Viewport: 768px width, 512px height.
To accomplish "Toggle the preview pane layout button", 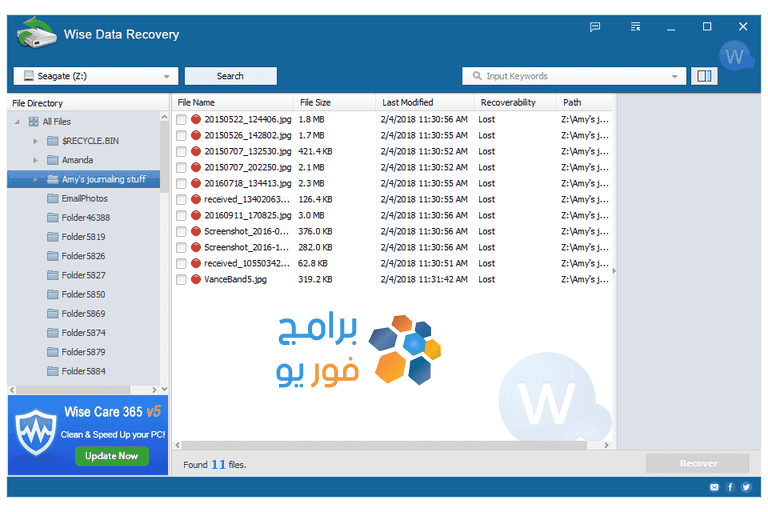I will pos(704,76).
